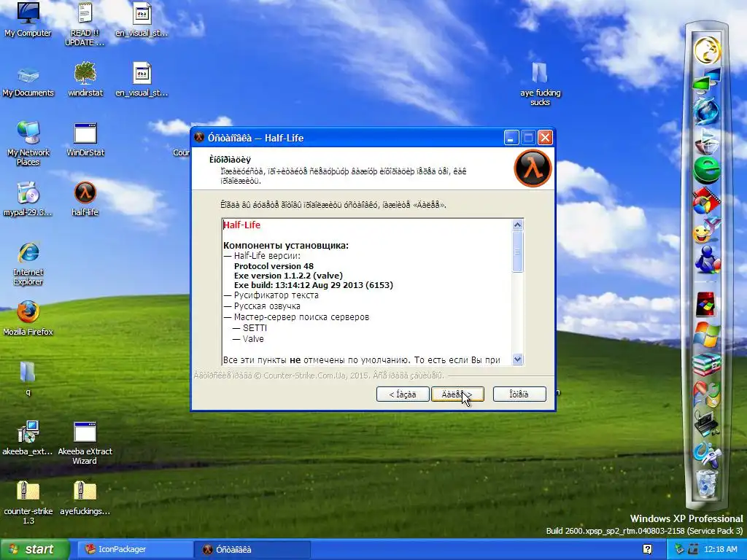Click the cancel button in Half-Life installer
This screenshot has width=747, height=560.
519,394
